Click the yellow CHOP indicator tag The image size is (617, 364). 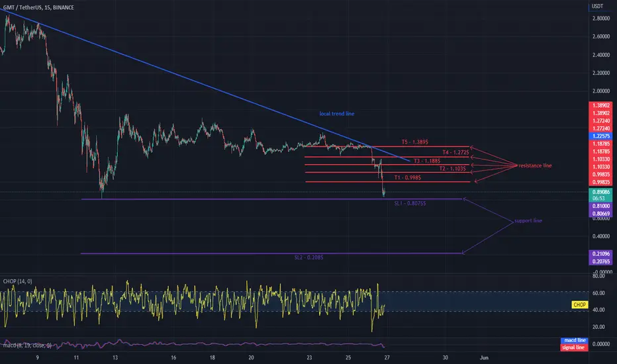(579, 305)
